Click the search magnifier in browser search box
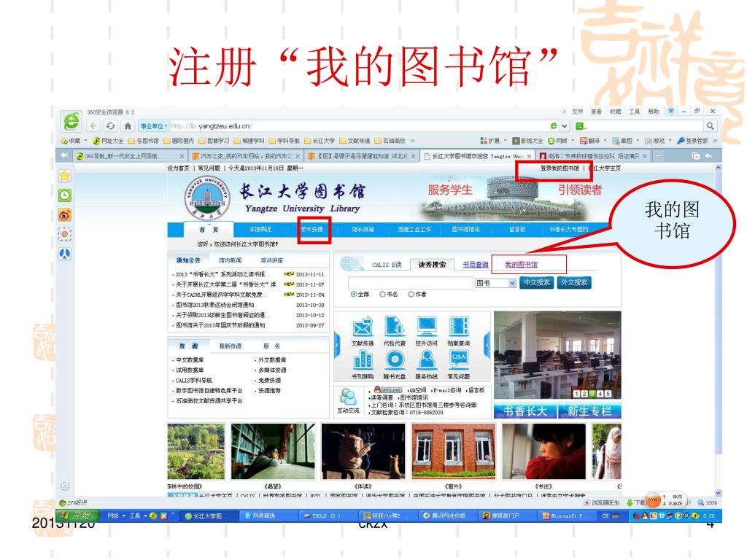This screenshot has height=560, width=747. (711, 125)
